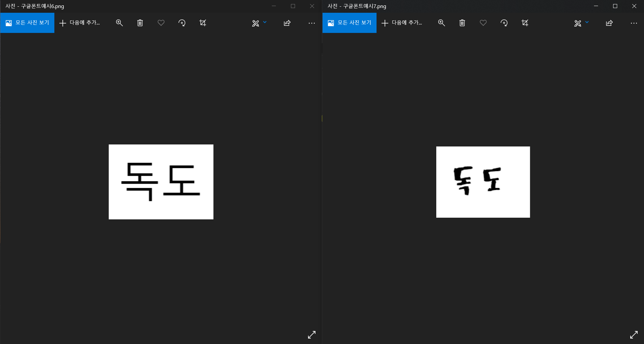Viewport: 644px width, 344px height.
Task: Click '모든 사진 보기' in the 구글폰트예시7.png window
Action: click(x=349, y=23)
